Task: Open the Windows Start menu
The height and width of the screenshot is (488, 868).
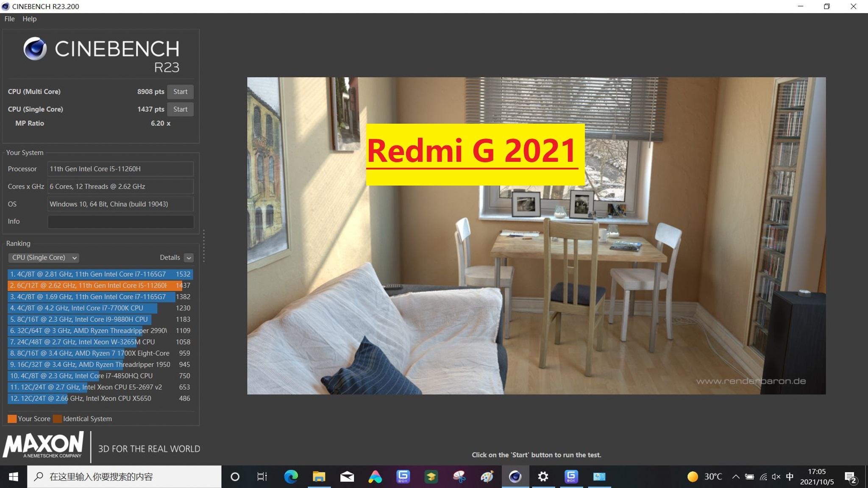Action: tap(14, 477)
